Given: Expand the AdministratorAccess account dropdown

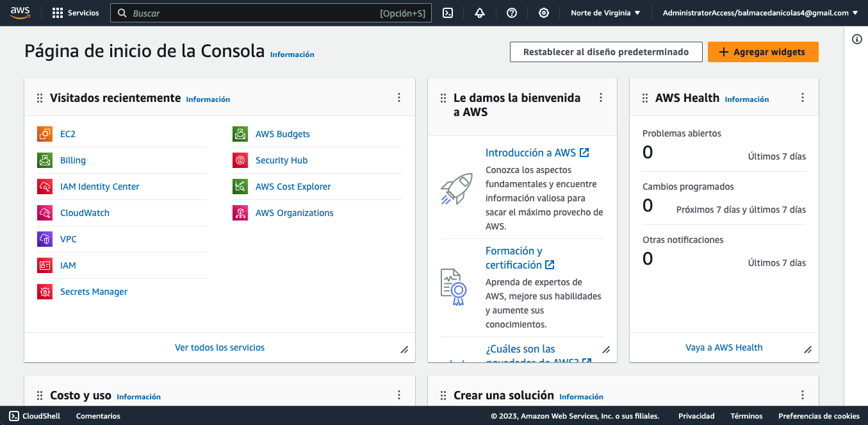Looking at the screenshot, I should 760,13.
